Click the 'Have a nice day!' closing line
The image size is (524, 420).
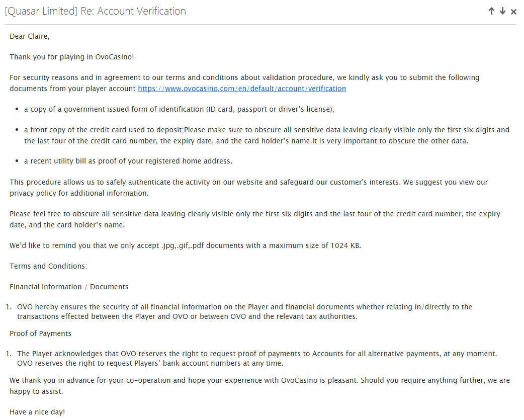(x=37, y=412)
